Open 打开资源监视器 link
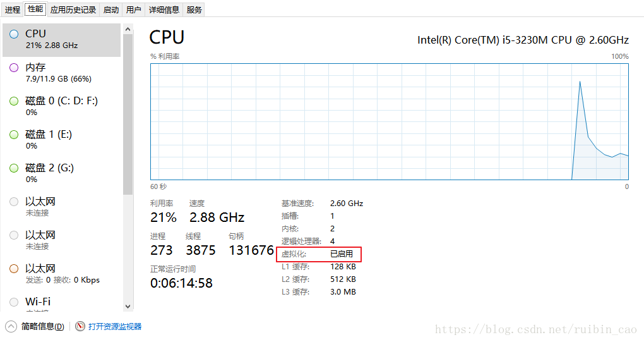 coord(115,326)
